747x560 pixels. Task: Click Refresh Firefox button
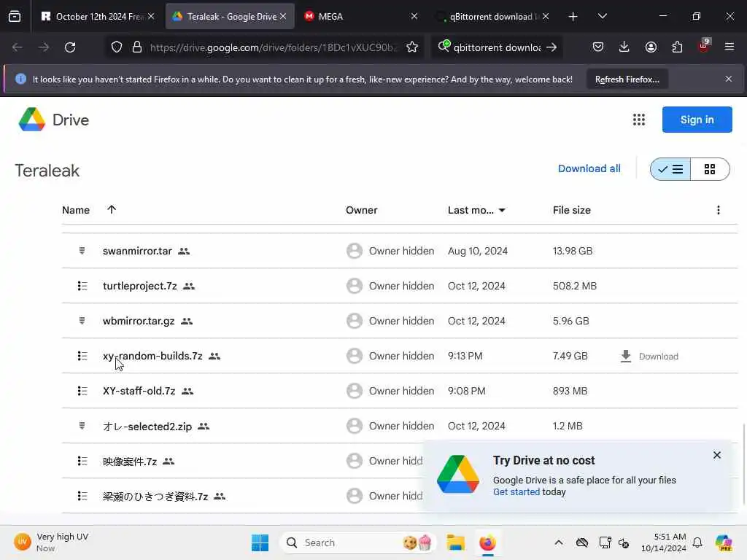[627, 79]
